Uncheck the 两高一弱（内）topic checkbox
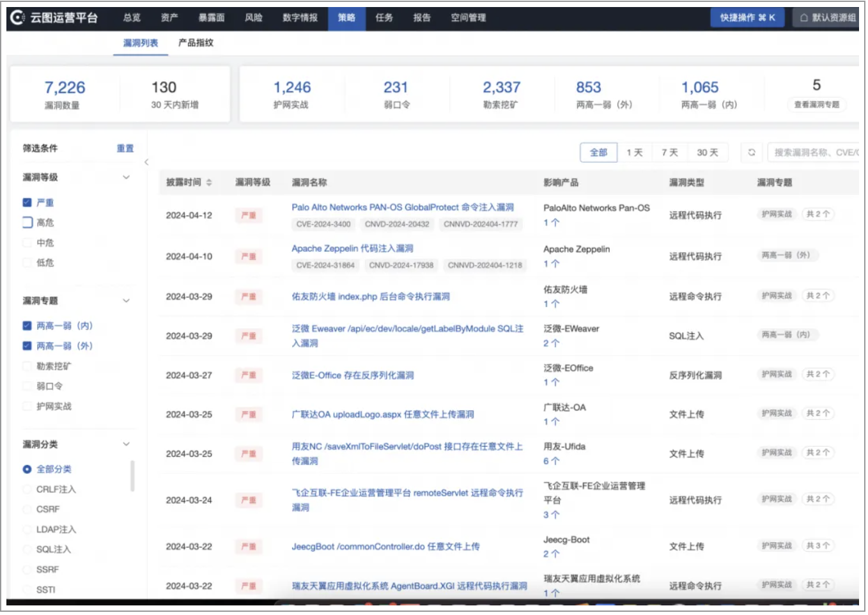The width and height of the screenshot is (868, 615). (26, 325)
